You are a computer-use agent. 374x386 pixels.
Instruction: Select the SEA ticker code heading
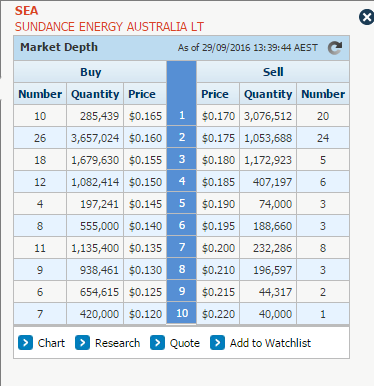(26, 11)
